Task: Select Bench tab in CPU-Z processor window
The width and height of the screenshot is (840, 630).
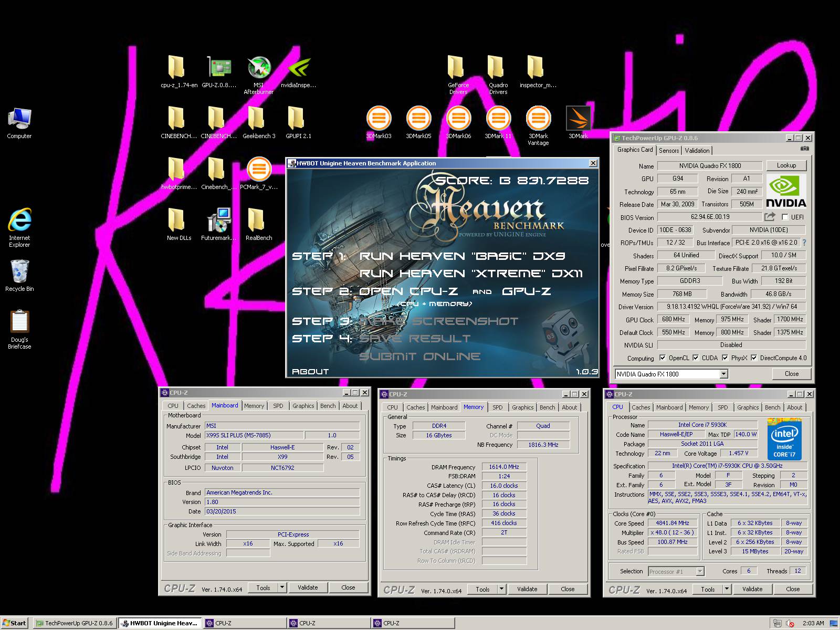Action: pyautogui.click(x=772, y=407)
